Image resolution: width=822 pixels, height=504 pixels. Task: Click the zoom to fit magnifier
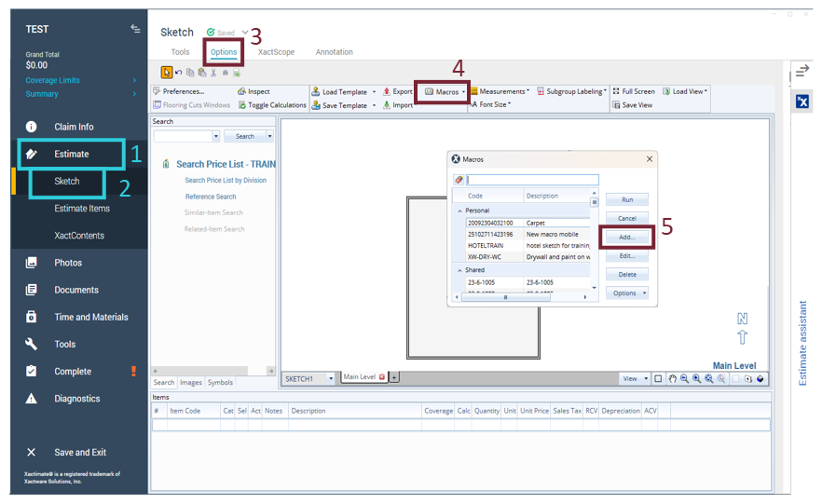(x=708, y=379)
